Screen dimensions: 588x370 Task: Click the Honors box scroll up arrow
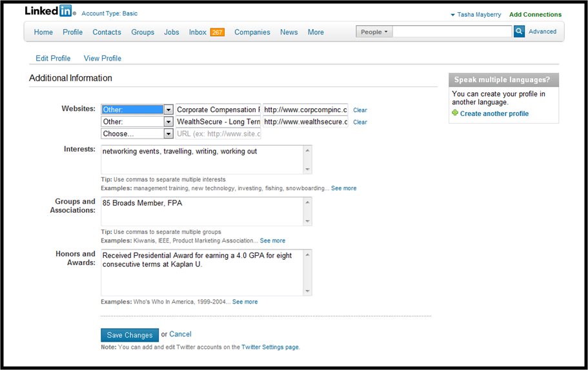click(x=307, y=255)
